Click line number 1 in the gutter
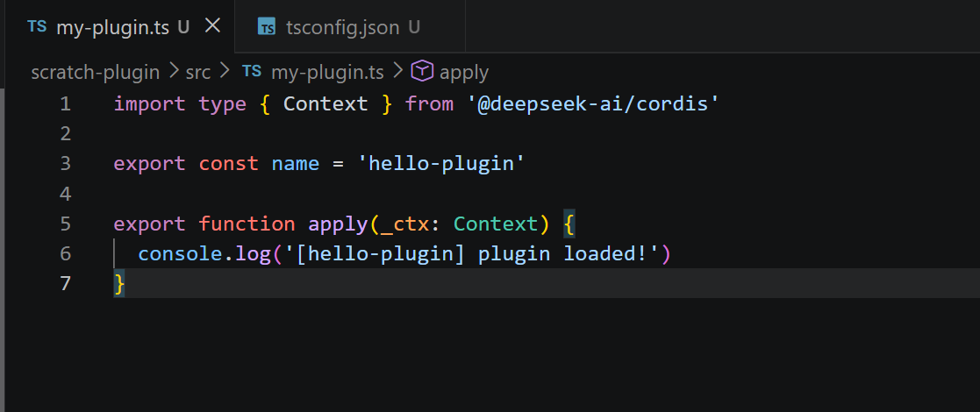Viewport: 980px width, 412px height. (x=66, y=103)
